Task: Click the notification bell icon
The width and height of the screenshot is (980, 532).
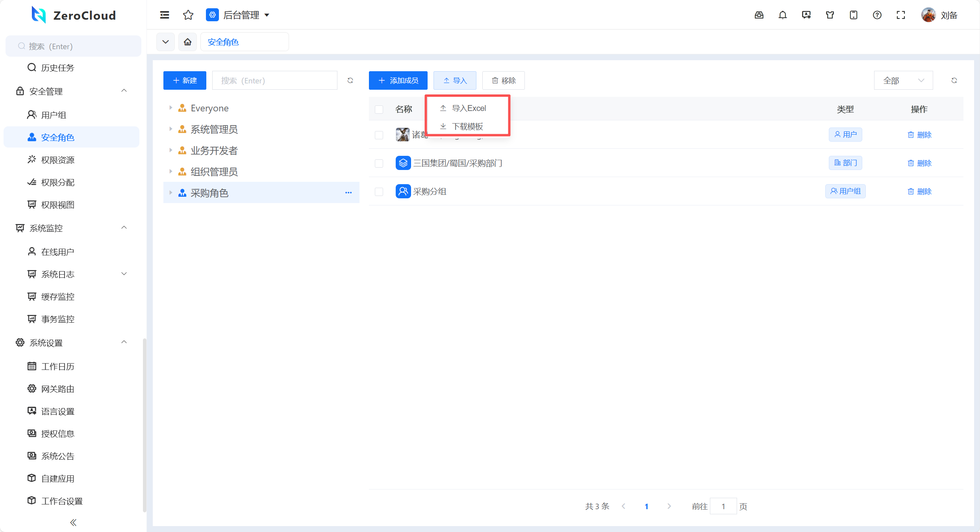Action: tap(782, 15)
